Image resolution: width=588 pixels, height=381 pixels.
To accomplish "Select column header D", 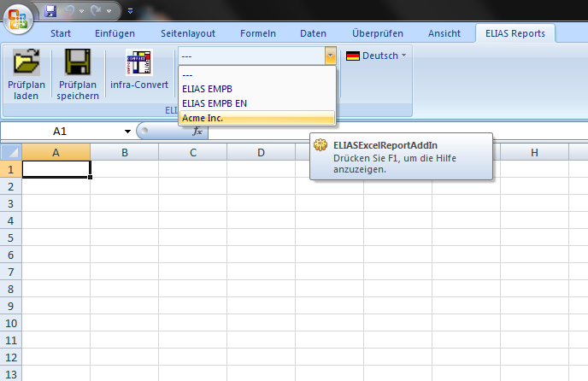I will [x=261, y=152].
